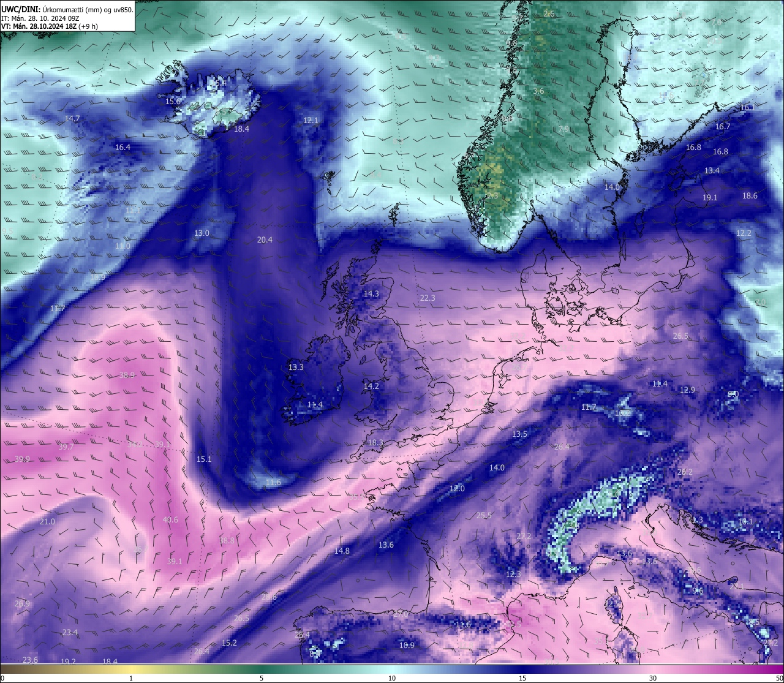
Task: Click the map value '18.3'
Action: click(375, 443)
